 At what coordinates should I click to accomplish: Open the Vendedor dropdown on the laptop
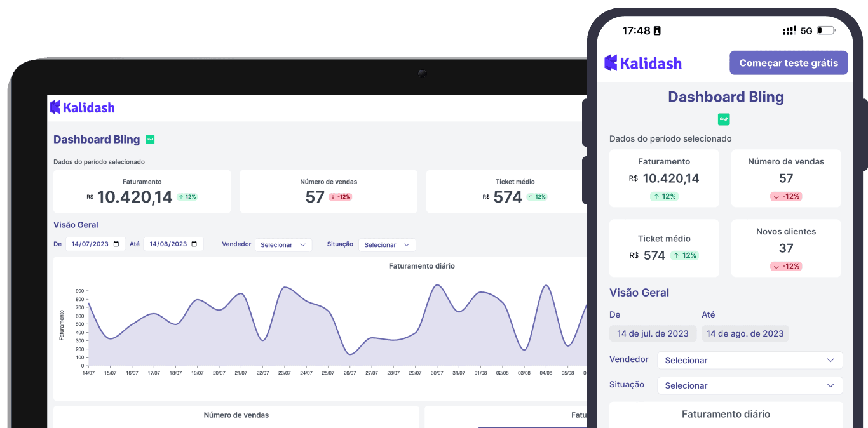pos(283,244)
